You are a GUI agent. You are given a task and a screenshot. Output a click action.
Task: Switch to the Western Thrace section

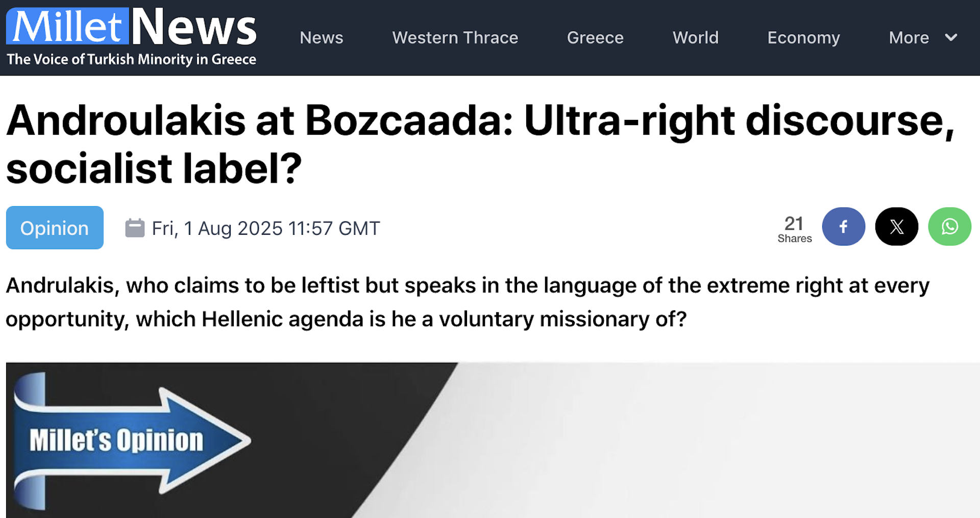click(x=455, y=37)
